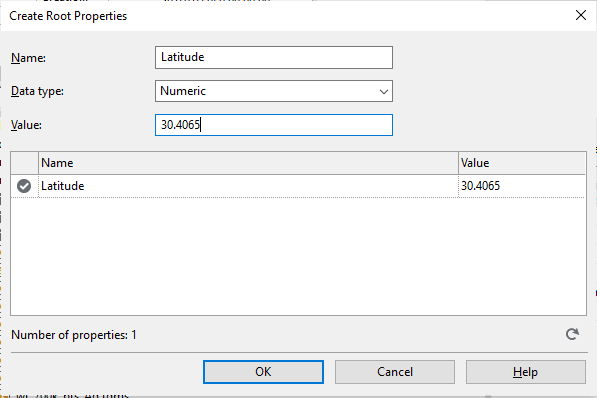
Task: Click the Value column header
Action: [x=522, y=163]
